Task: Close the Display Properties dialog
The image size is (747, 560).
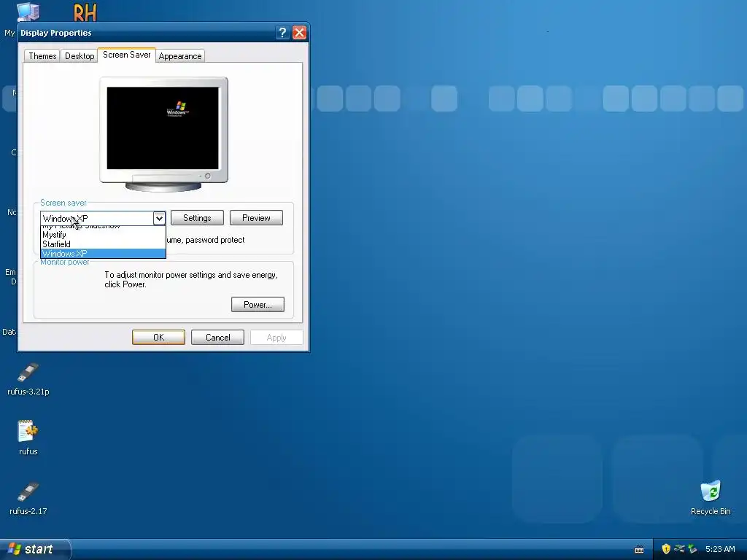Action: click(299, 33)
